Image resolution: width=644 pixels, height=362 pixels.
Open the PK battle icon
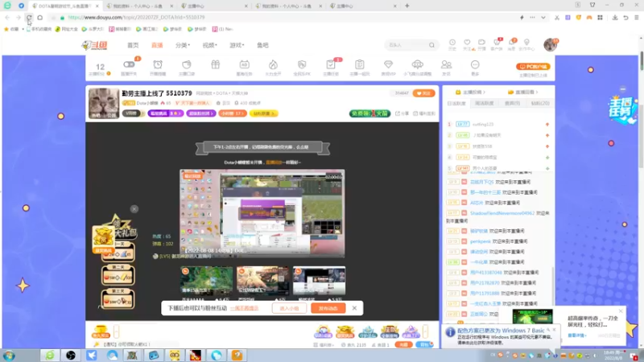tap(302, 64)
